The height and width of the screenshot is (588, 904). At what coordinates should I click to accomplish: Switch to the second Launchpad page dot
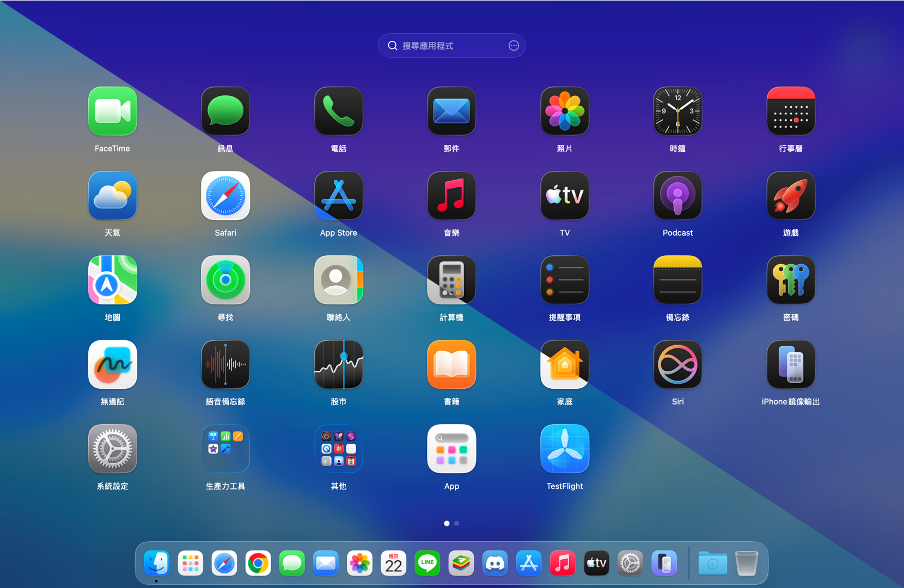point(457,523)
